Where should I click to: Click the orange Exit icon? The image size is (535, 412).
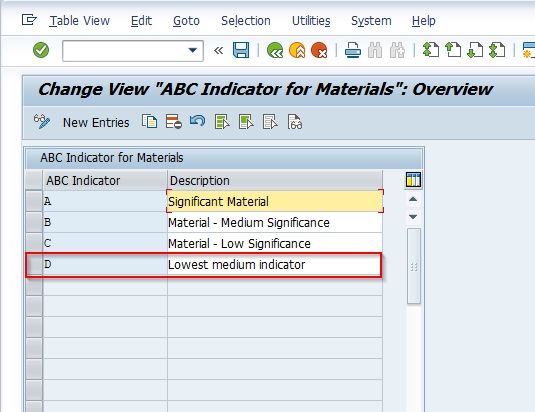297,50
